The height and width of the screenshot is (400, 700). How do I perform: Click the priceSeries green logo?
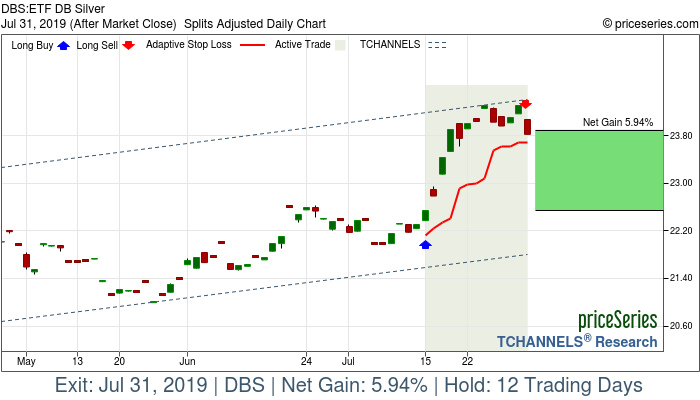(x=617, y=321)
